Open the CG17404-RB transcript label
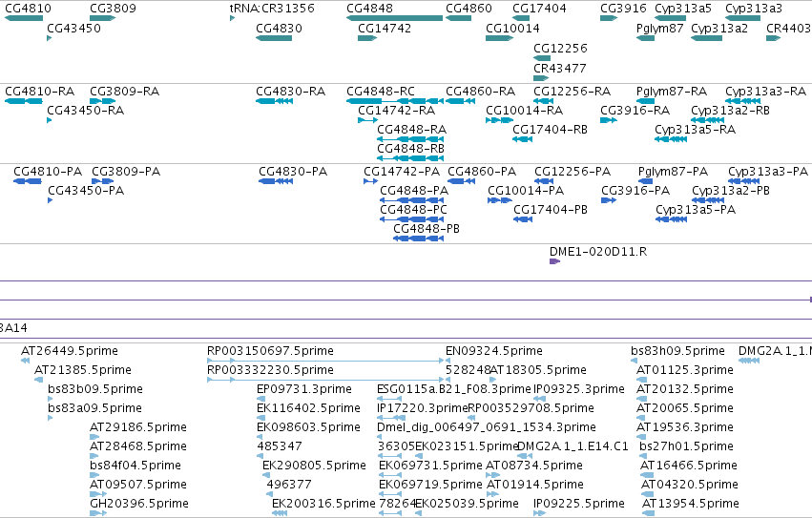812x518 pixels. click(550, 130)
